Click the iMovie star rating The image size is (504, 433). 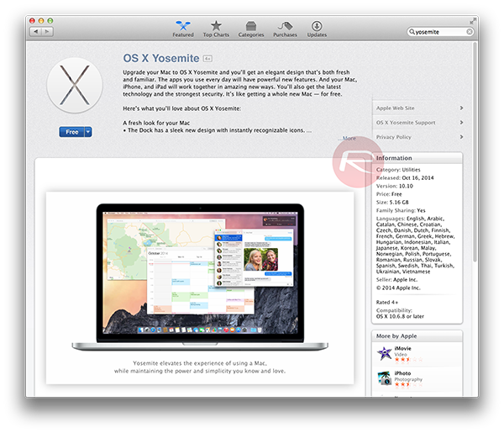408,360
